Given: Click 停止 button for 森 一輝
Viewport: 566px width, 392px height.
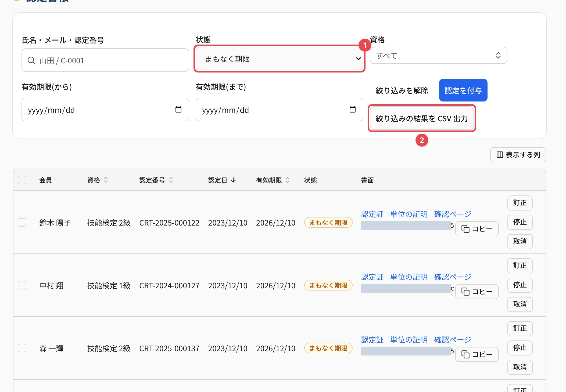Looking at the screenshot, I should pos(520,348).
